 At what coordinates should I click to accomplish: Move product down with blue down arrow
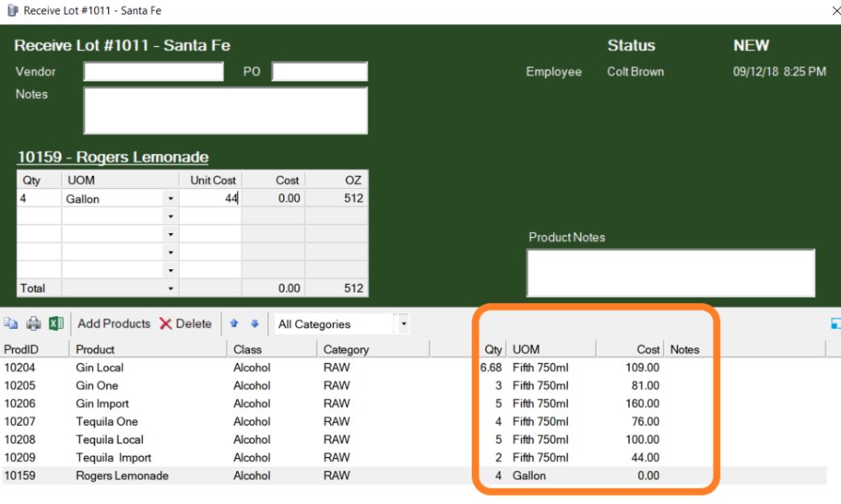pyautogui.click(x=255, y=323)
